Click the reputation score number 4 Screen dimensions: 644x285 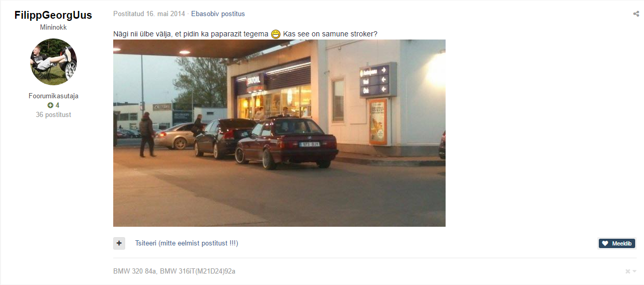coord(57,106)
